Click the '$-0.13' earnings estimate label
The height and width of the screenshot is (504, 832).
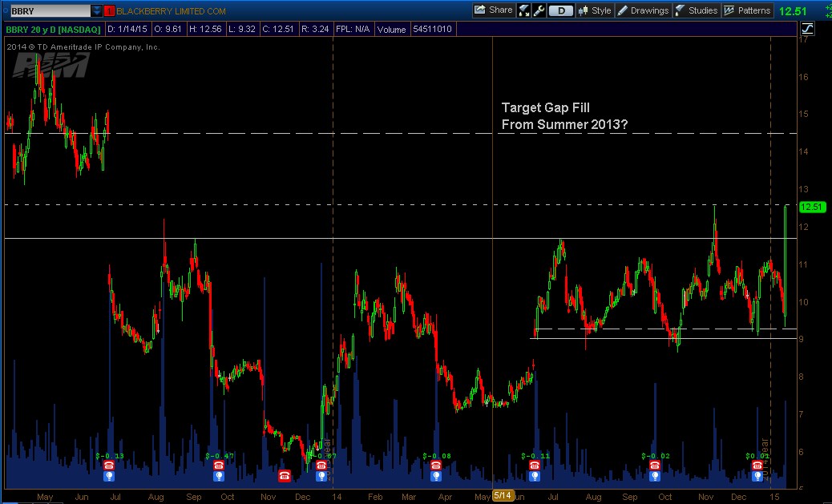pos(110,456)
